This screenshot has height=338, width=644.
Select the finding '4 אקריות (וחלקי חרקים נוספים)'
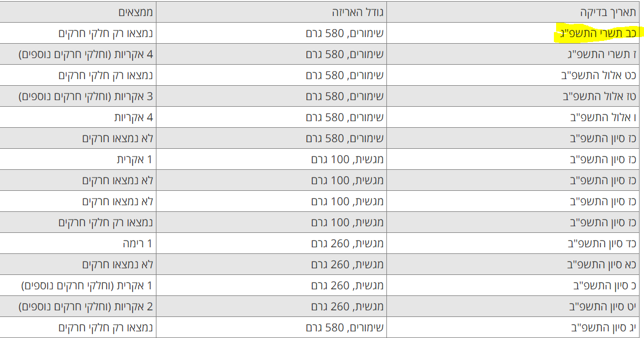[x=86, y=54]
